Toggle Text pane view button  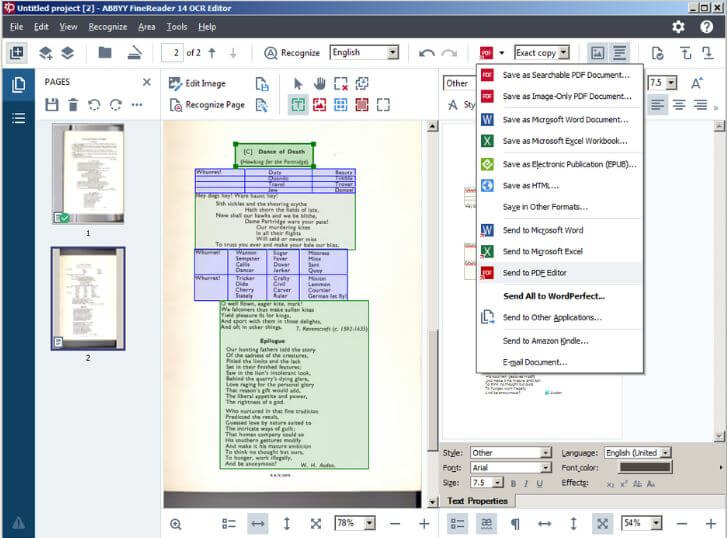tap(619, 53)
